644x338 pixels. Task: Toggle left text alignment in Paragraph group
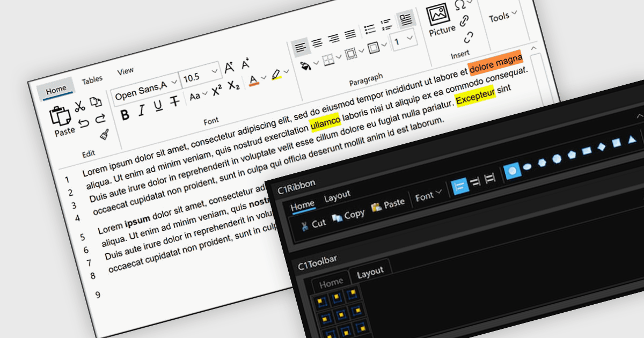pyautogui.click(x=302, y=47)
